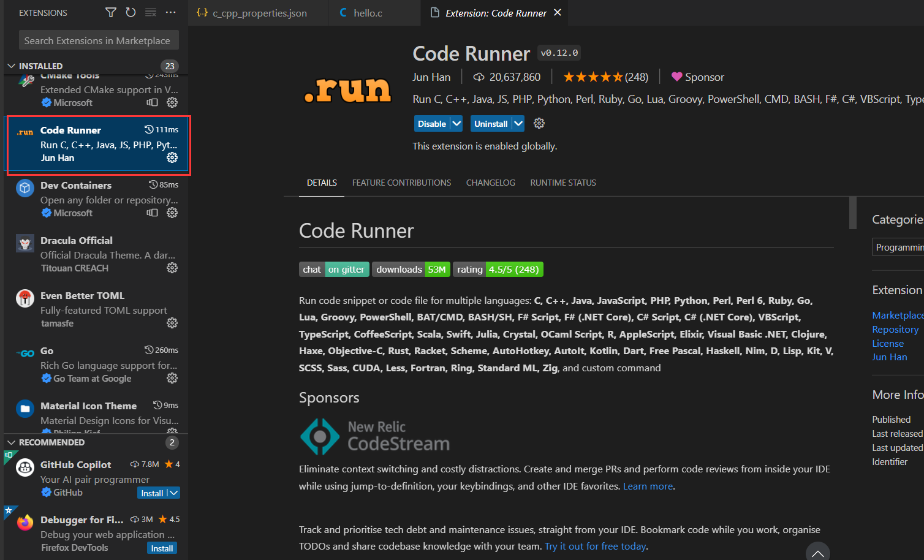Open the Marketplace resource link
The width and height of the screenshot is (924, 560).
point(898,315)
